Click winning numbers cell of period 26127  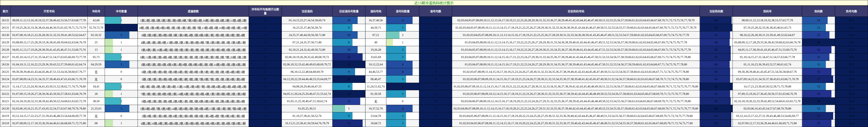(x=49, y=57)
